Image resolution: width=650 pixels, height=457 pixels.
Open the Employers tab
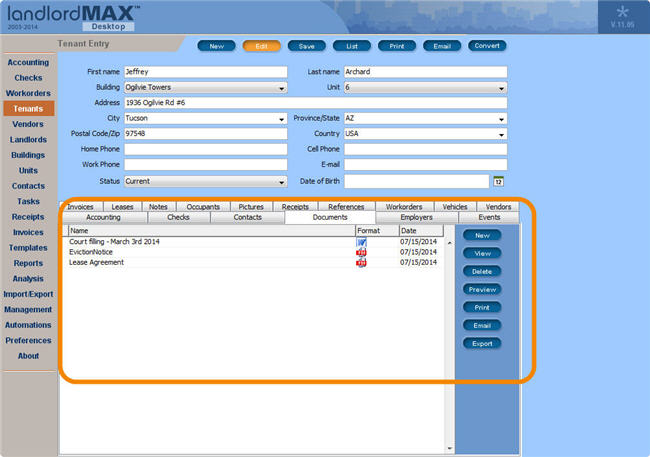tap(416, 217)
